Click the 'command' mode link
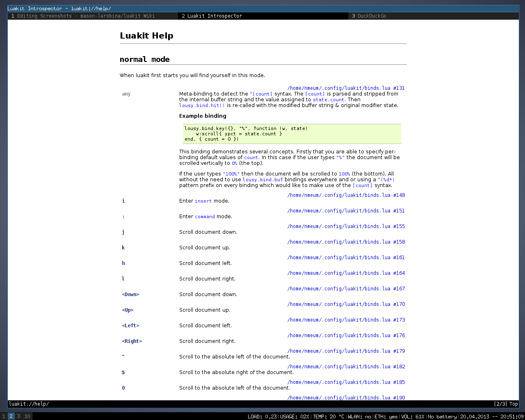This screenshot has height=420, width=525. click(x=205, y=217)
